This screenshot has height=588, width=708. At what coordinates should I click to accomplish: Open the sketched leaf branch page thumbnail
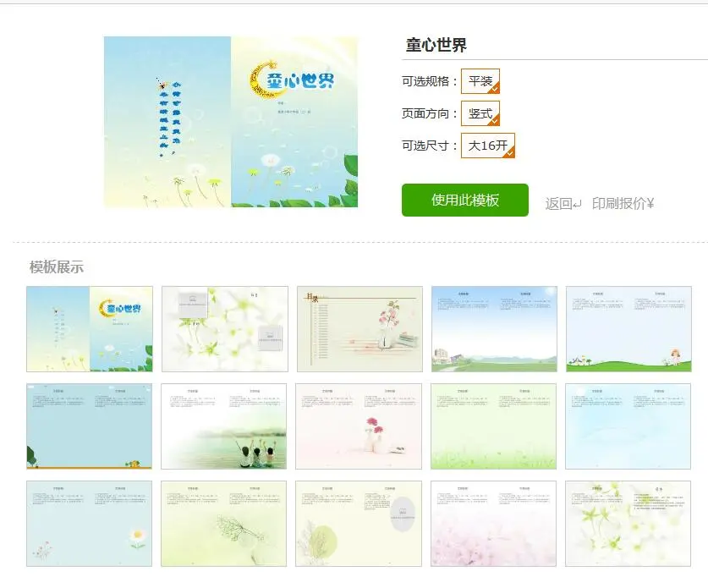[x=224, y=524]
